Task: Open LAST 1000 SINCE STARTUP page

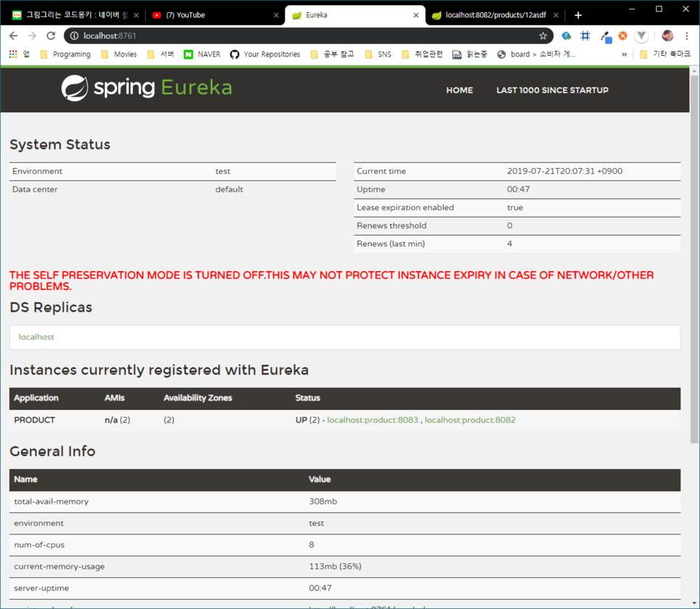Action: pos(552,90)
